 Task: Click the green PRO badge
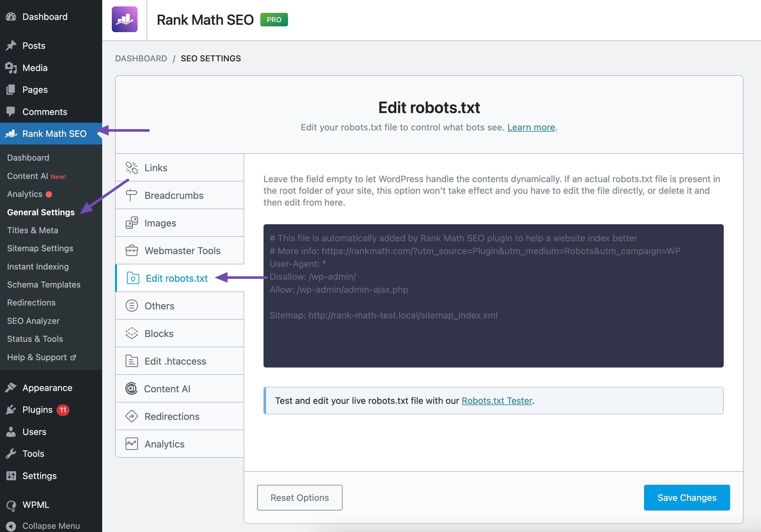point(274,20)
